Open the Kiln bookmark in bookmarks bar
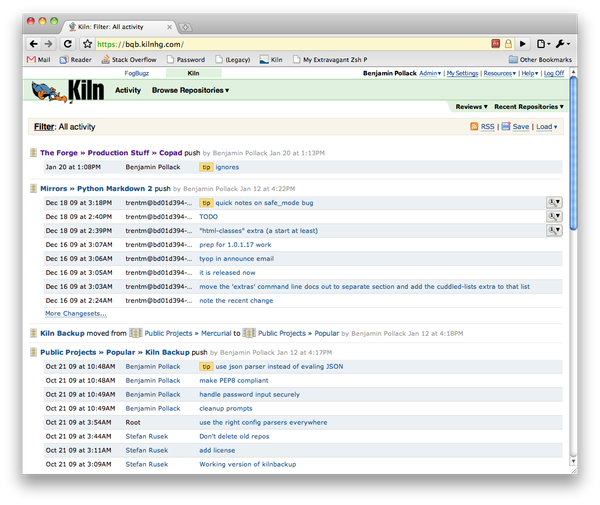Image resolution: width=600 pixels, height=505 pixels. (x=271, y=60)
